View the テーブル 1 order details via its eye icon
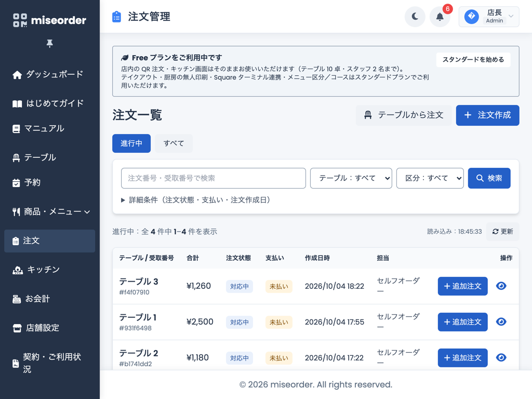The height and width of the screenshot is (399, 532). click(x=501, y=322)
